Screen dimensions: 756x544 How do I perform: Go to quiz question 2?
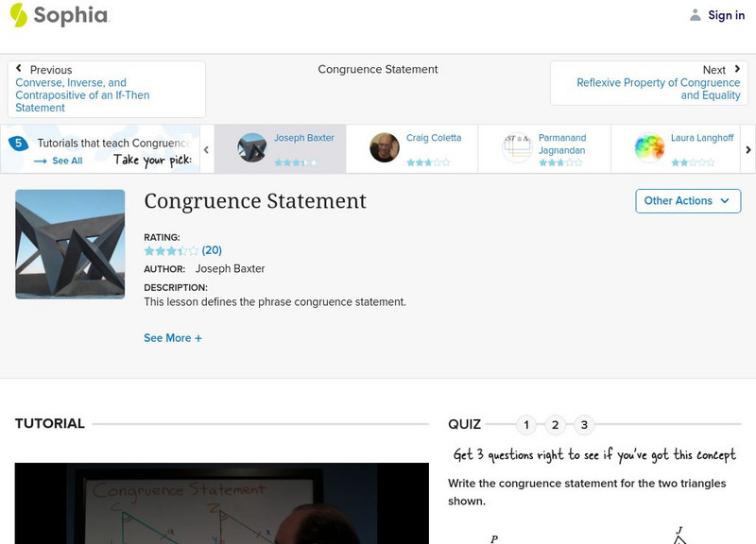point(556,425)
